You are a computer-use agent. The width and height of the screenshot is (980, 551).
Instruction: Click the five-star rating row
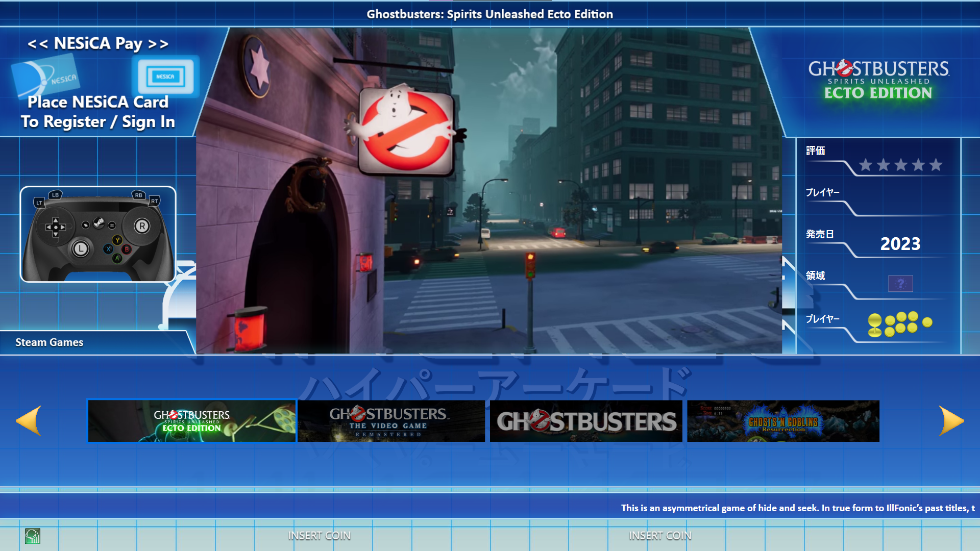coord(900,165)
